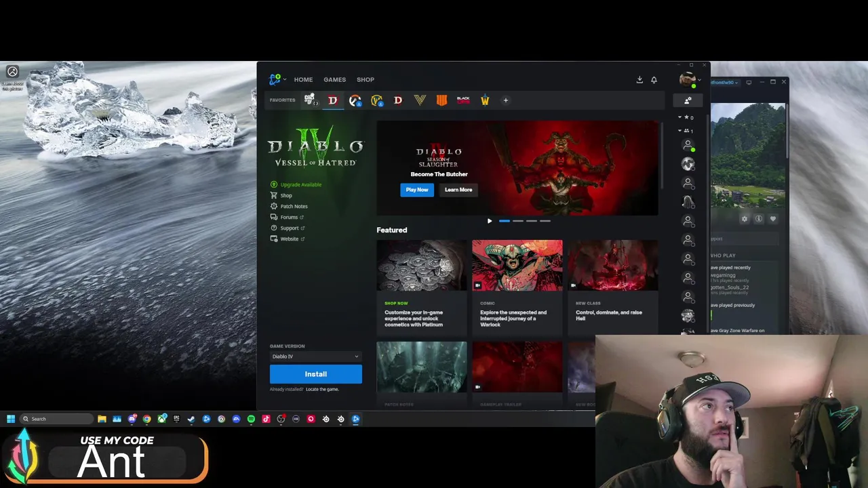Open Epic Games Launcher from taskbar

point(176,419)
